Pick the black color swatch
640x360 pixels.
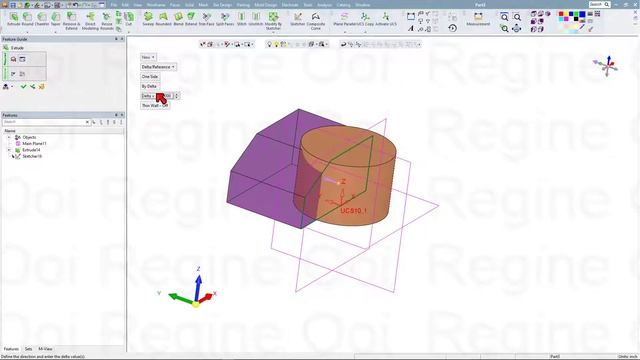[x=577, y=19]
